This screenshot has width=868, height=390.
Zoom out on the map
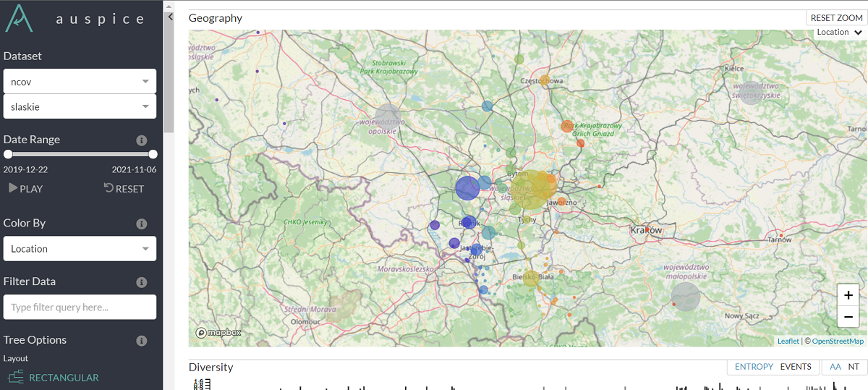tap(848, 316)
